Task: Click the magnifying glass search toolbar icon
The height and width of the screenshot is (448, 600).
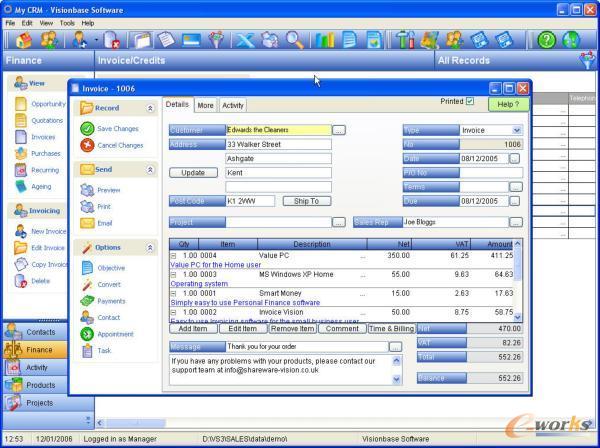Action: pos(295,40)
